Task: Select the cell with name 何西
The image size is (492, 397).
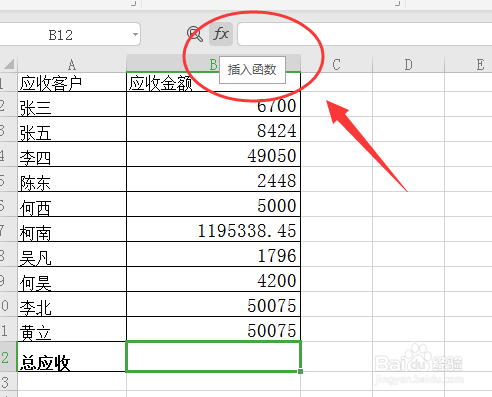Action: pyautogui.click(x=72, y=204)
